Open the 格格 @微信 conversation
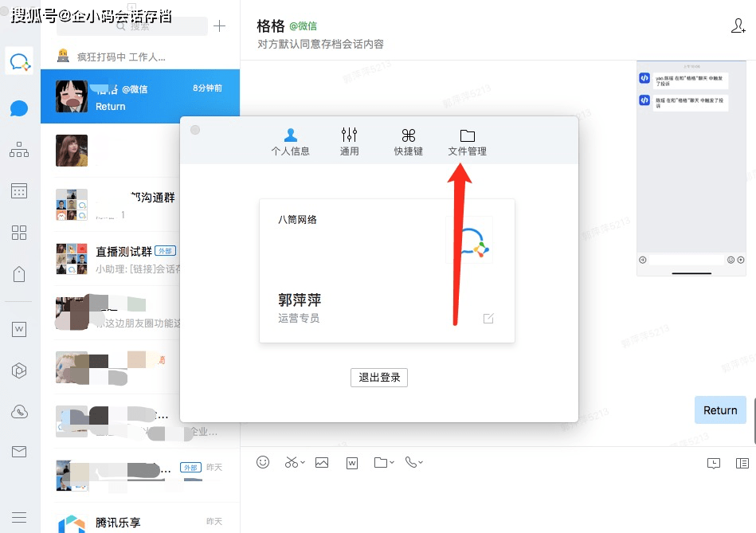756x533 pixels. click(140, 96)
